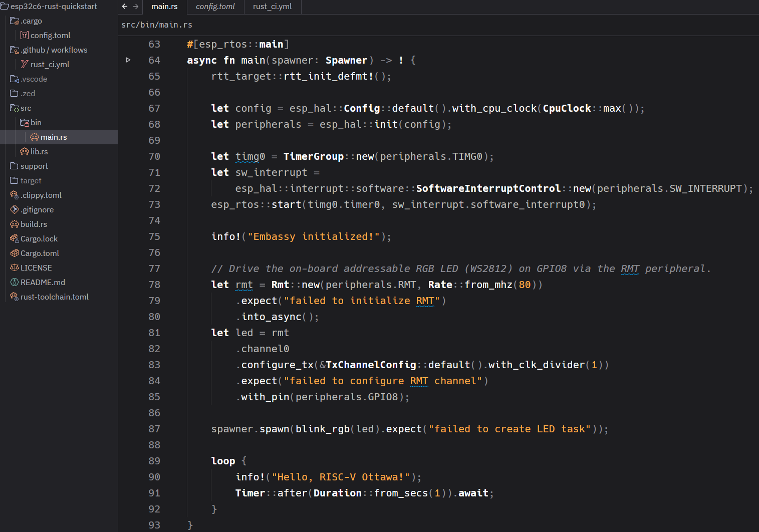Screen dimensions: 759x532
Task: Click the main.rs Rust crab icon
Action: pos(35,137)
